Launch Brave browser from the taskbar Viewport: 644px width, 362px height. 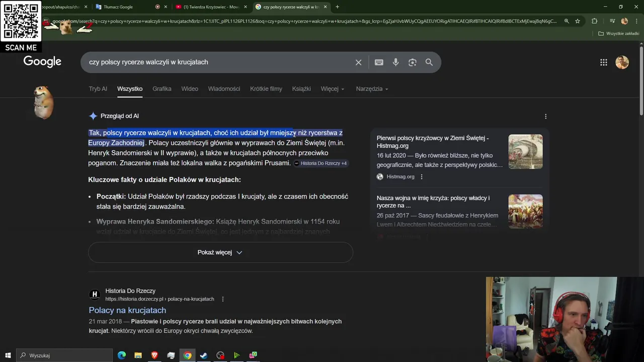154,355
